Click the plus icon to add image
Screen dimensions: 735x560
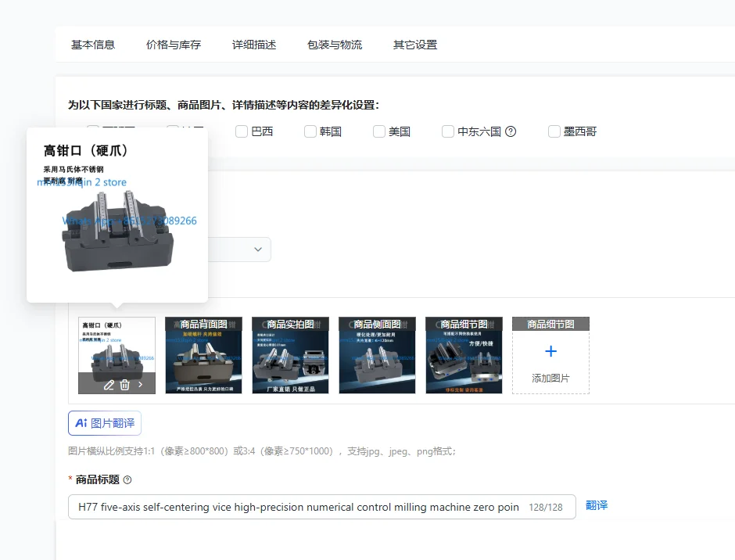coord(550,351)
